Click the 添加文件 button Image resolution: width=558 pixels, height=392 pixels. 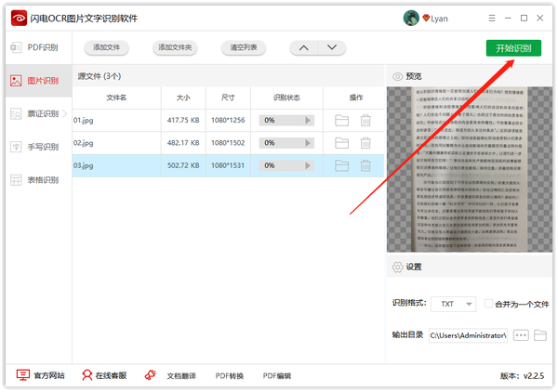click(106, 47)
